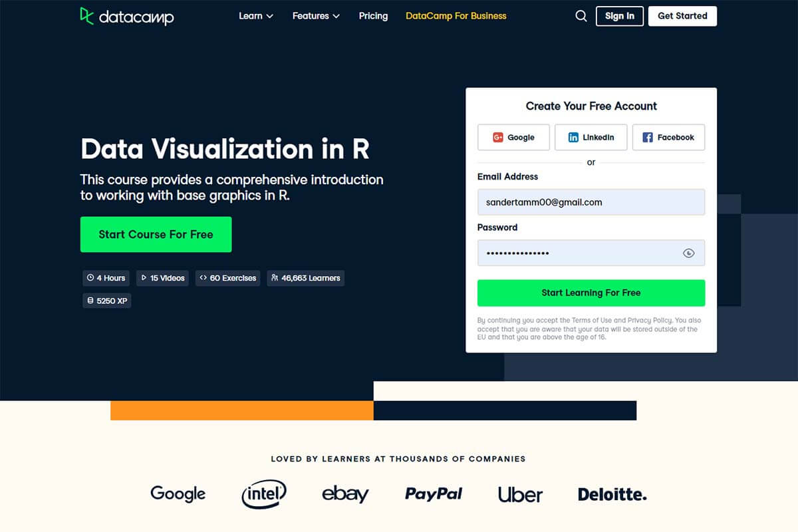Click the Google company logo

point(178,493)
